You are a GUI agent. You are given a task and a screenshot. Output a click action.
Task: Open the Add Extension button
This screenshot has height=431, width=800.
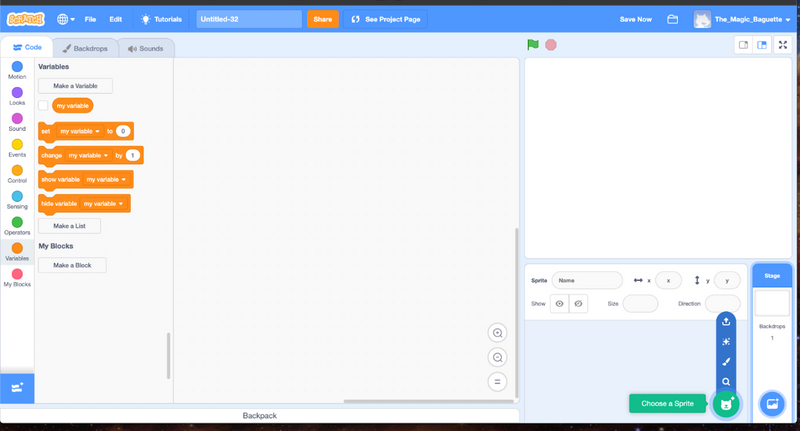[17, 387]
